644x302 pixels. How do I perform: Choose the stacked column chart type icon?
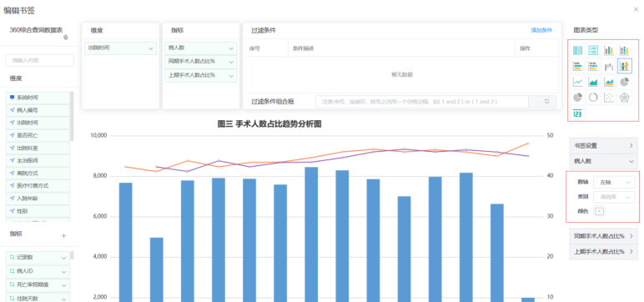624,51
